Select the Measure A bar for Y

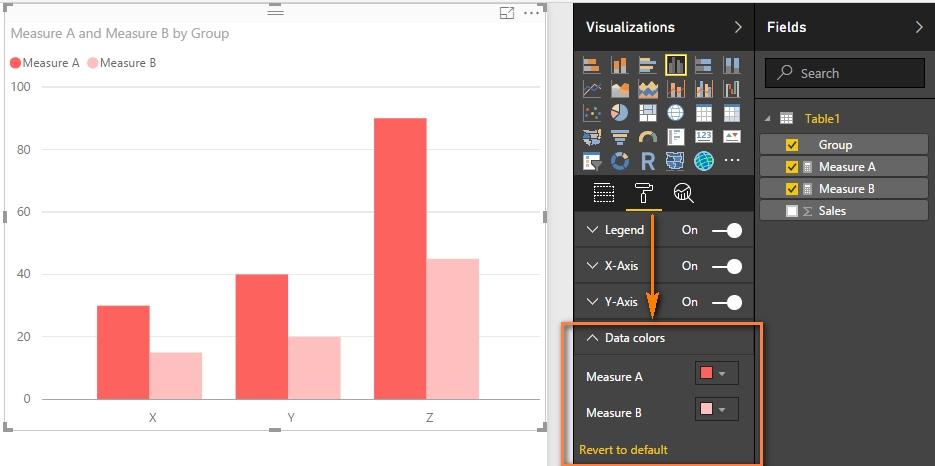[262, 337]
